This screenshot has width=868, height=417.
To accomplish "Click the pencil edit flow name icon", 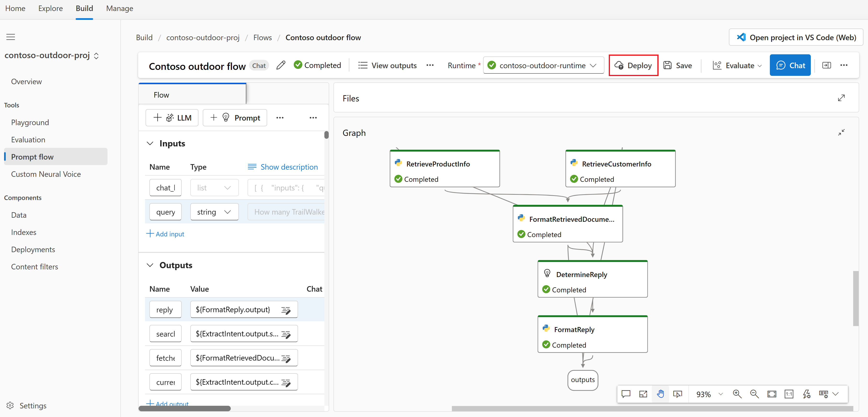I will (281, 65).
